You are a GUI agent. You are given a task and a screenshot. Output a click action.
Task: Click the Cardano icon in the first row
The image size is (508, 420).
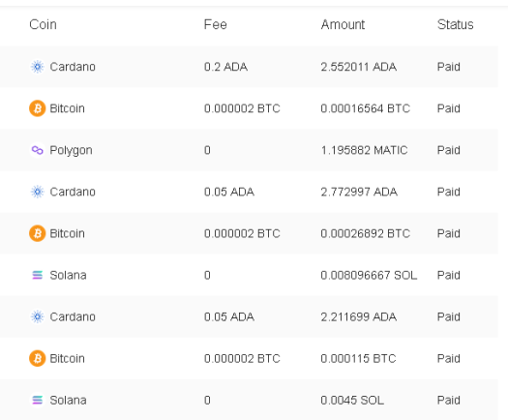pos(38,67)
